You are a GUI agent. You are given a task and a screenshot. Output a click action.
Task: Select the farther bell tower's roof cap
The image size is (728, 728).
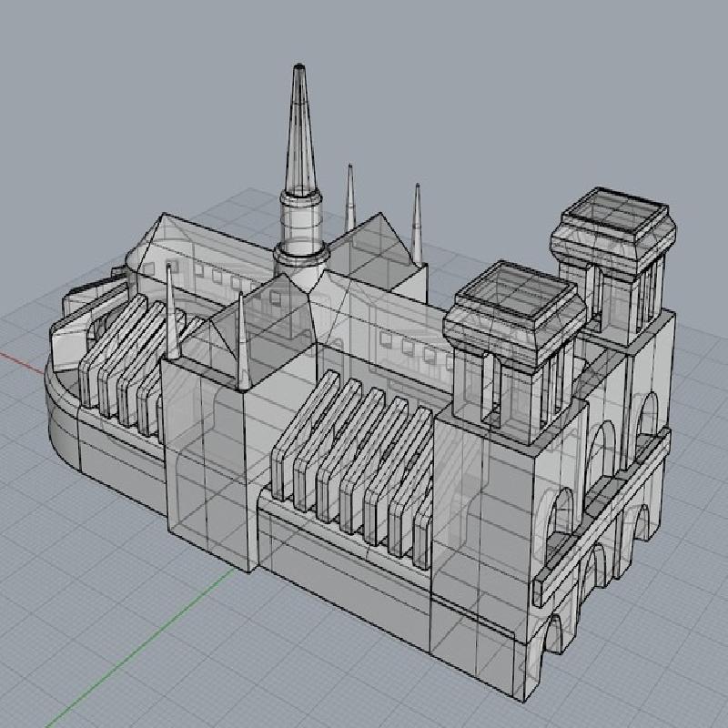pyautogui.click(x=613, y=231)
